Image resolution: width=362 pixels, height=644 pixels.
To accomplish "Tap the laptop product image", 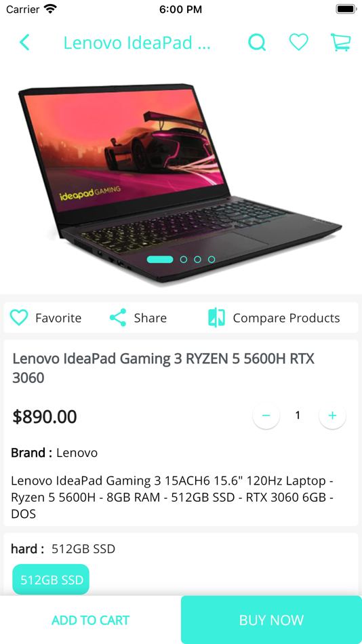I will tap(180, 183).
